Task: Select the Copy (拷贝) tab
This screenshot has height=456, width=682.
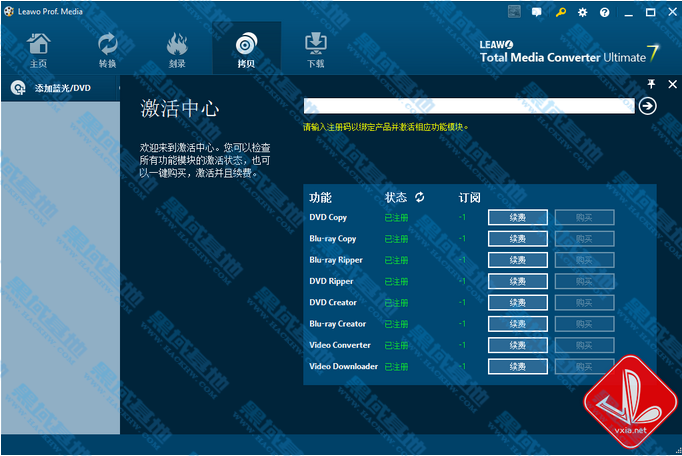Action: point(246,49)
